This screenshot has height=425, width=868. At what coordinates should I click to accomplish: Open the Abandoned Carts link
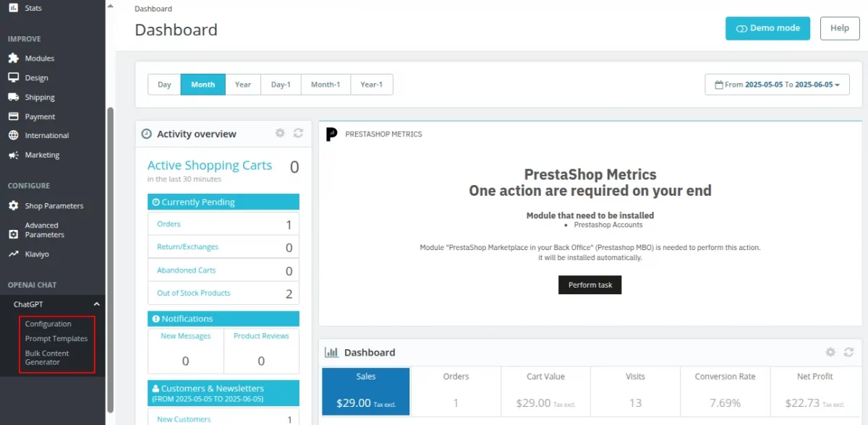point(187,270)
